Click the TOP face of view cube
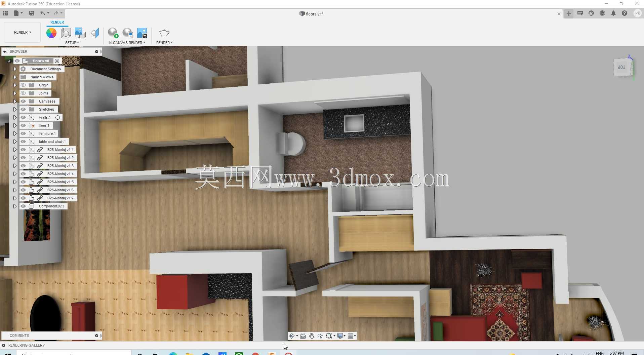Screen dimensions: 644x355 622,67
